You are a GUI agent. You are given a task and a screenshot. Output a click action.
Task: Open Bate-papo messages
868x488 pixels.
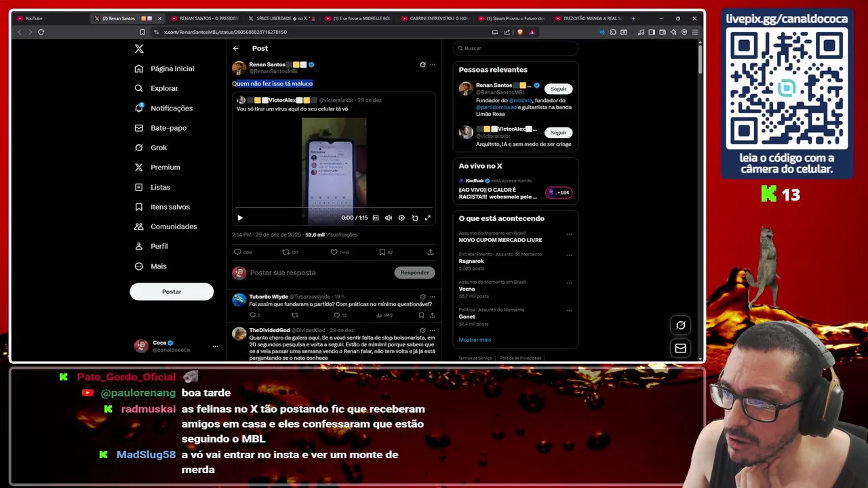(160, 127)
